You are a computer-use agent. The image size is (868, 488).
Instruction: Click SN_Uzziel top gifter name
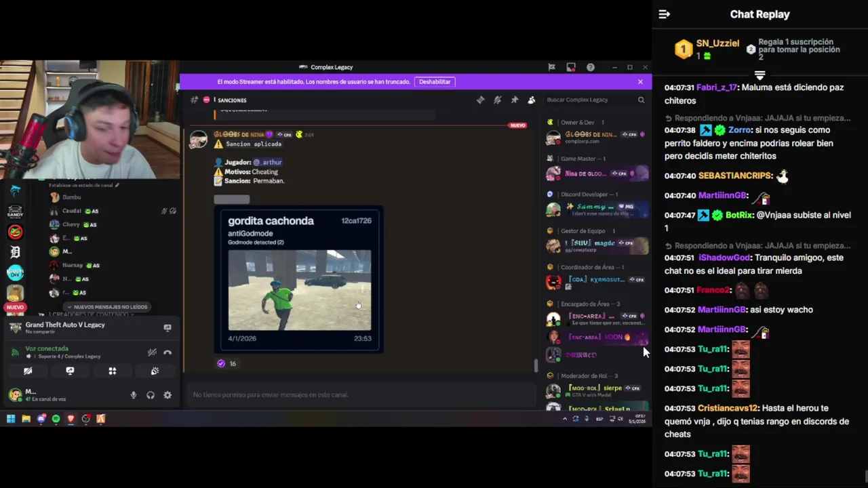[717, 43]
